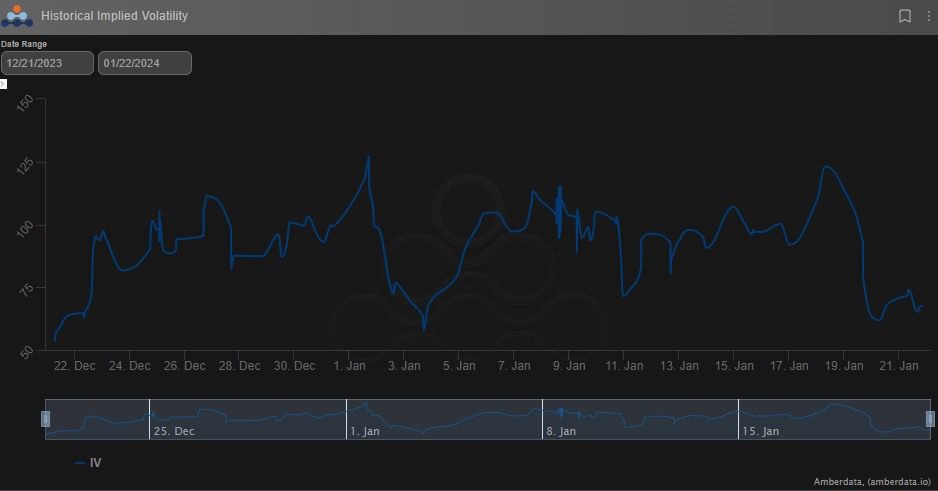Click the navigator at 8. Jan
The width and height of the screenshot is (938, 491).
coord(561,431)
